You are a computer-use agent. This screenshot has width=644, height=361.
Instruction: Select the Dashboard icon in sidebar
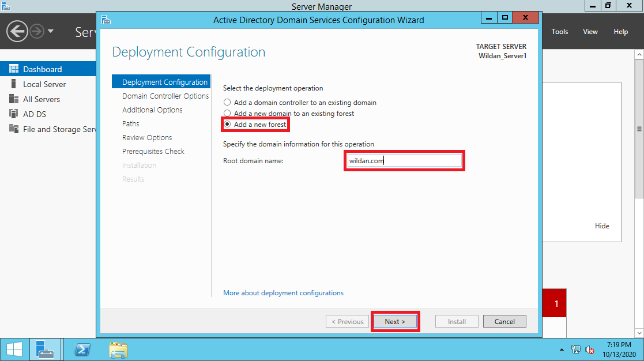point(14,69)
